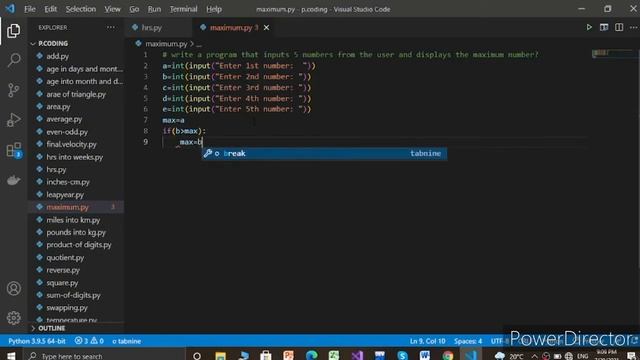Viewport: 640px width, 360px height.
Task: Open Skype from the taskbar
Action: tap(402, 356)
